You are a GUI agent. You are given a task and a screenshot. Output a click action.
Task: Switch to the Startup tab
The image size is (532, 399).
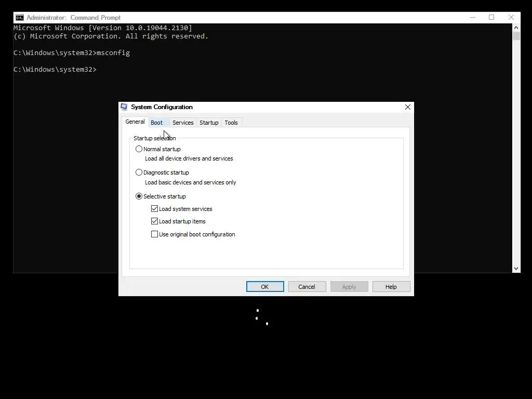209,123
